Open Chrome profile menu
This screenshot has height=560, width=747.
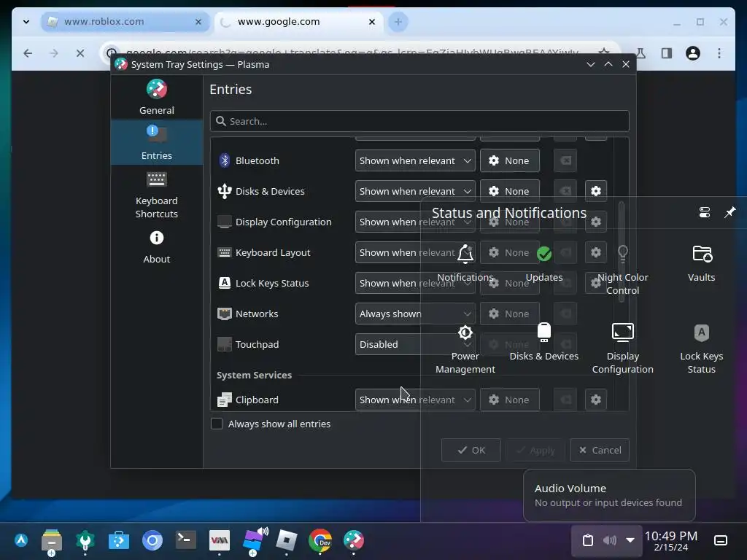[x=693, y=53]
